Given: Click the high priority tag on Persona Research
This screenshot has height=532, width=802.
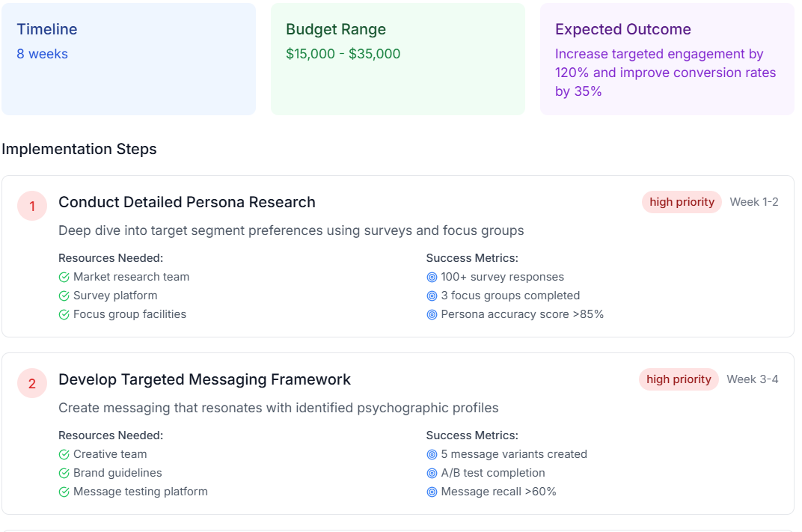Looking at the screenshot, I should coord(682,202).
